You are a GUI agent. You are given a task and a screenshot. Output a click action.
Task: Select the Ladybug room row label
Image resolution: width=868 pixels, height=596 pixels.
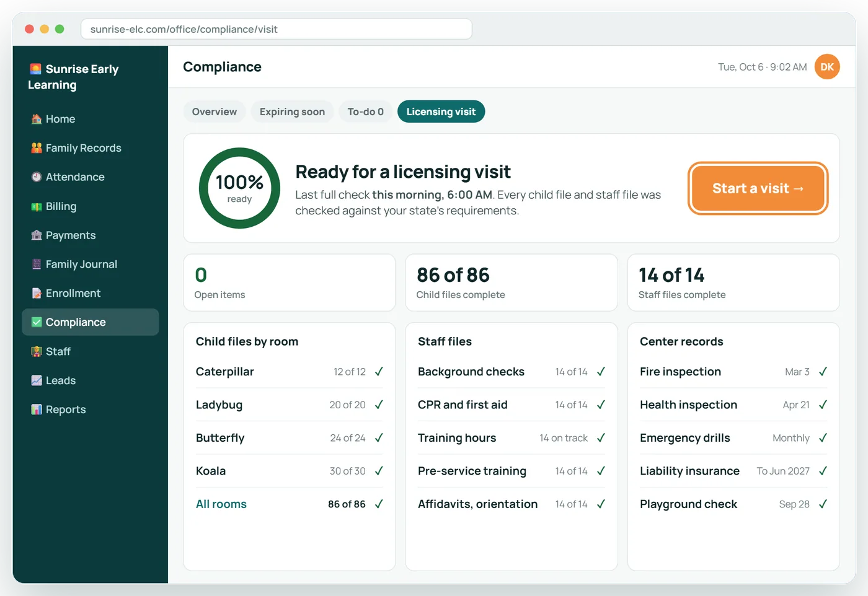click(219, 405)
